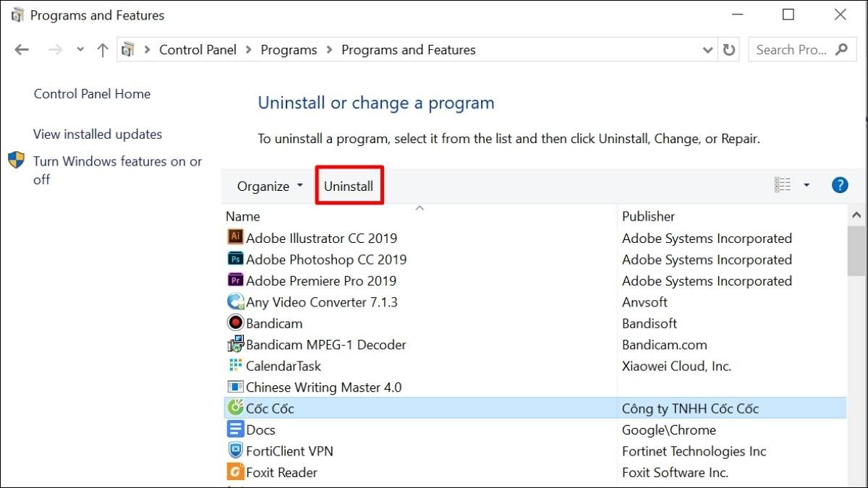Click the Uninstall toolbar button
This screenshot has width=868, height=488.
click(349, 186)
